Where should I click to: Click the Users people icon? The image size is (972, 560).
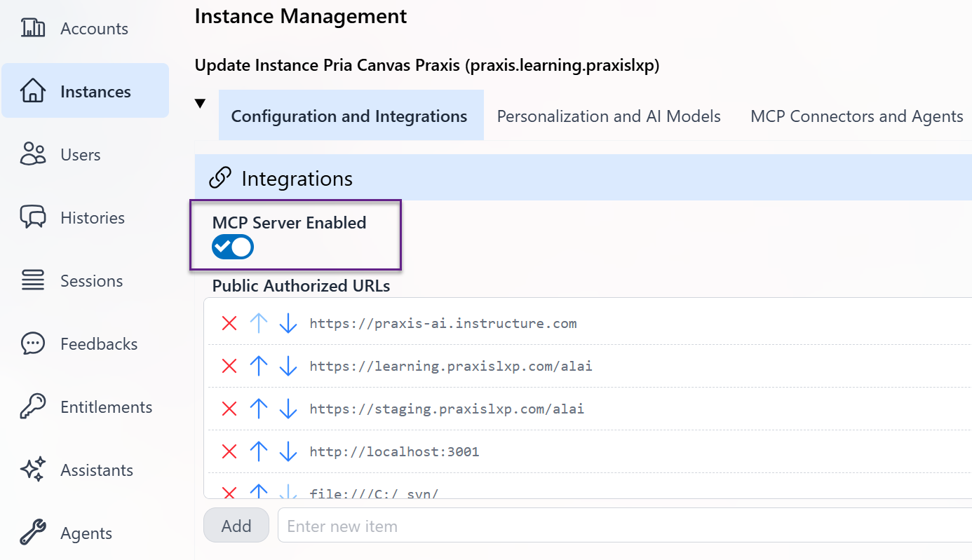coord(33,155)
